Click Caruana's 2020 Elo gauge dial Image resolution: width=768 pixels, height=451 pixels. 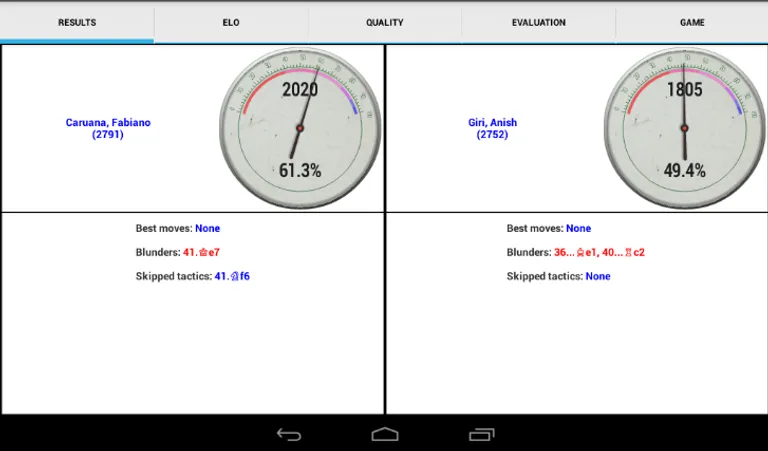[x=299, y=127]
